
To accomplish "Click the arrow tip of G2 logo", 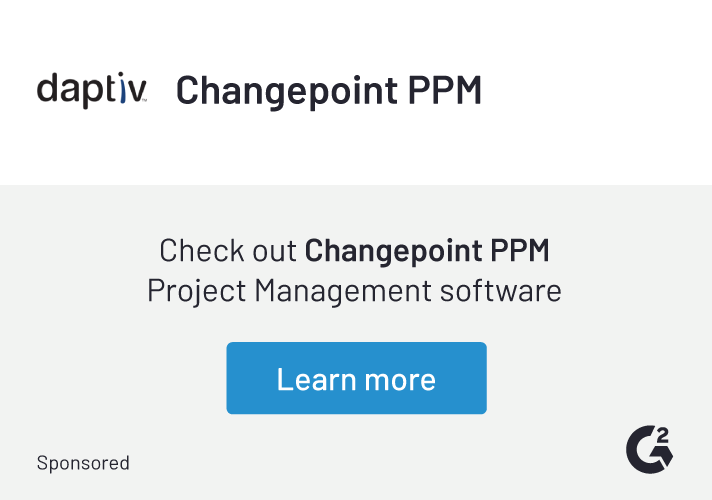I will tap(665, 458).
